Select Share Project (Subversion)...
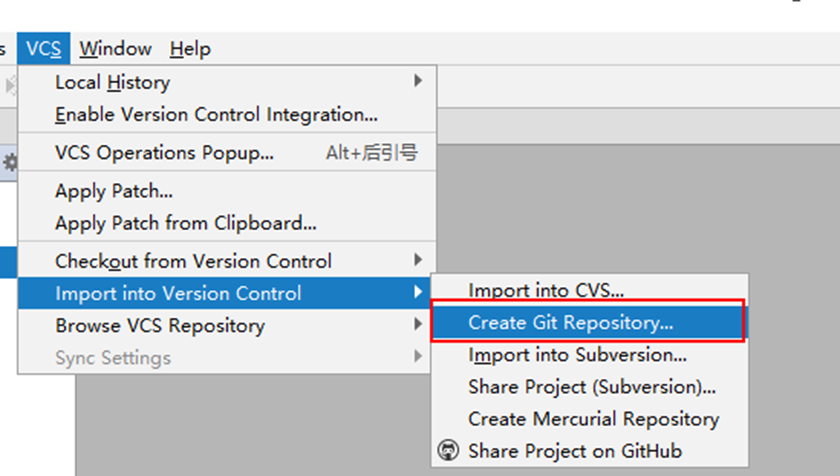 (589, 387)
